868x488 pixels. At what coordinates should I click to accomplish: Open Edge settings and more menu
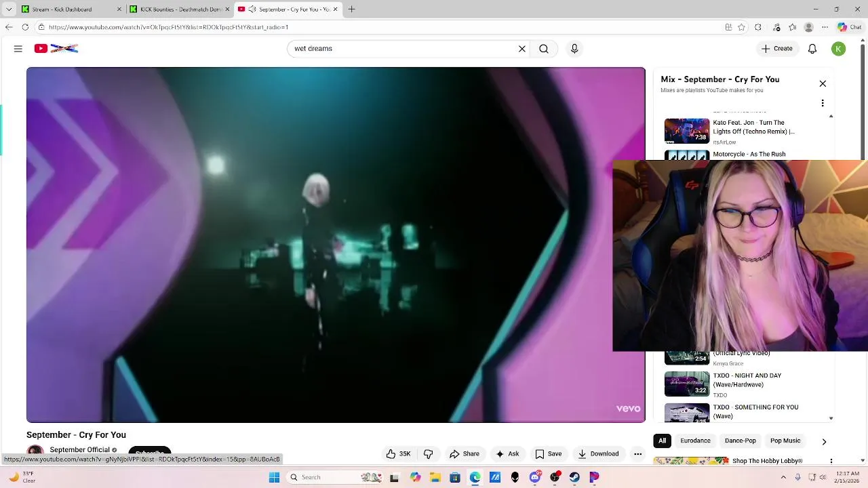coord(825,27)
